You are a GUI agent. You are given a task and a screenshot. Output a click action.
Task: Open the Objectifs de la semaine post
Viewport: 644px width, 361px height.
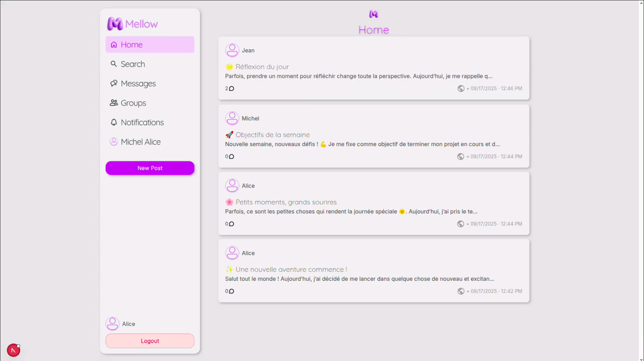[272, 135]
